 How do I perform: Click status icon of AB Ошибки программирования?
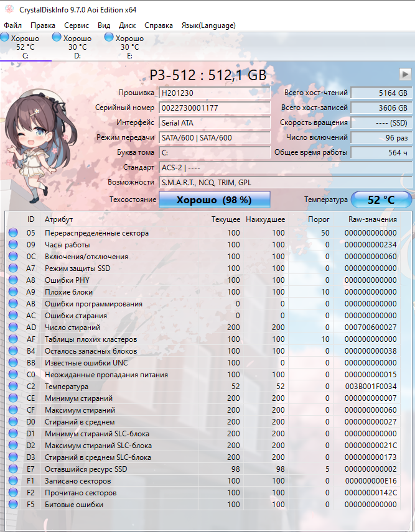click(13, 304)
